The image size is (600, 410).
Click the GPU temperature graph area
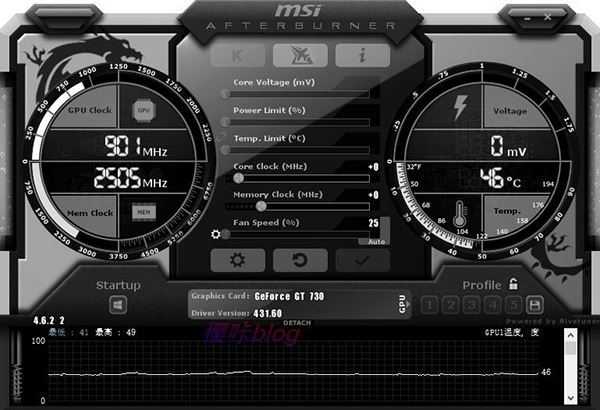(x=294, y=371)
